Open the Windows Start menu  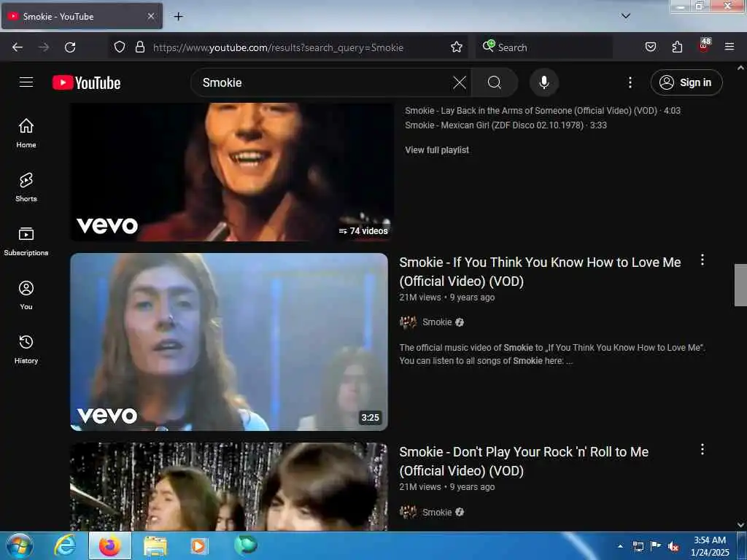coord(20,545)
